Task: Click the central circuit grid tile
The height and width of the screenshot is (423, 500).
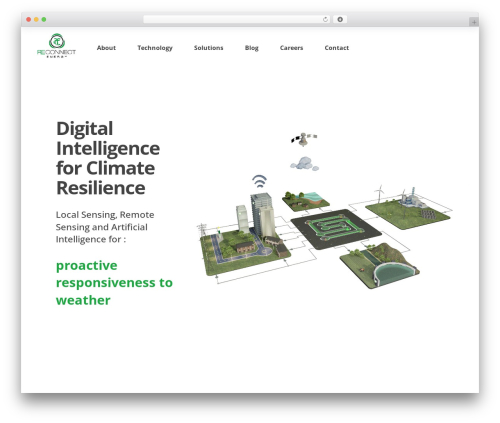Action: coord(336,229)
